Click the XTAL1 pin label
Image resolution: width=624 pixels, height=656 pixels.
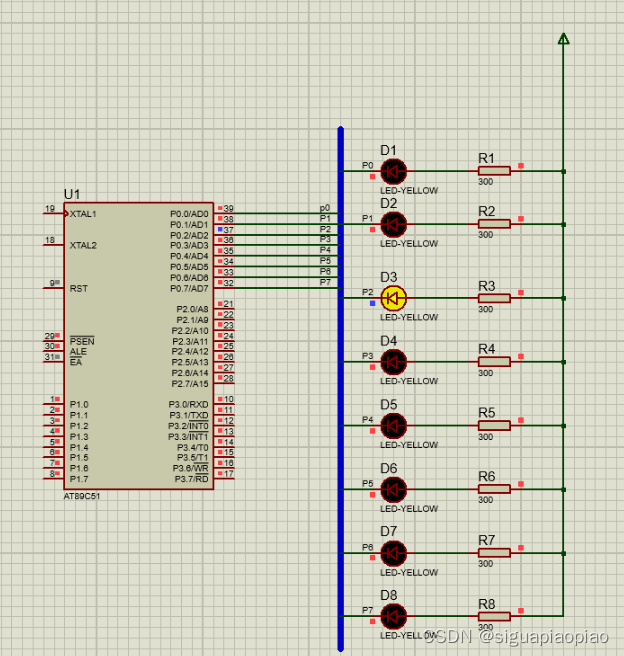[x=83, y=214]
